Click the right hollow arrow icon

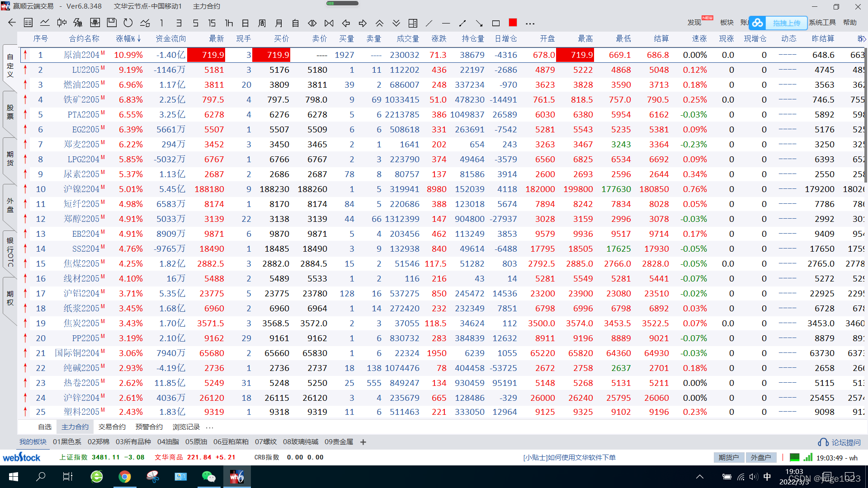(x=363, y=23)
